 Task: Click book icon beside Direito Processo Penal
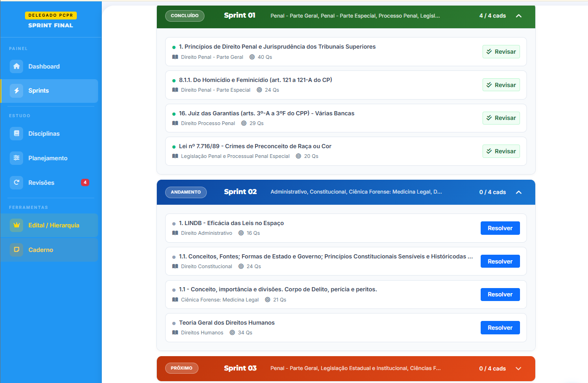point(175,123)
